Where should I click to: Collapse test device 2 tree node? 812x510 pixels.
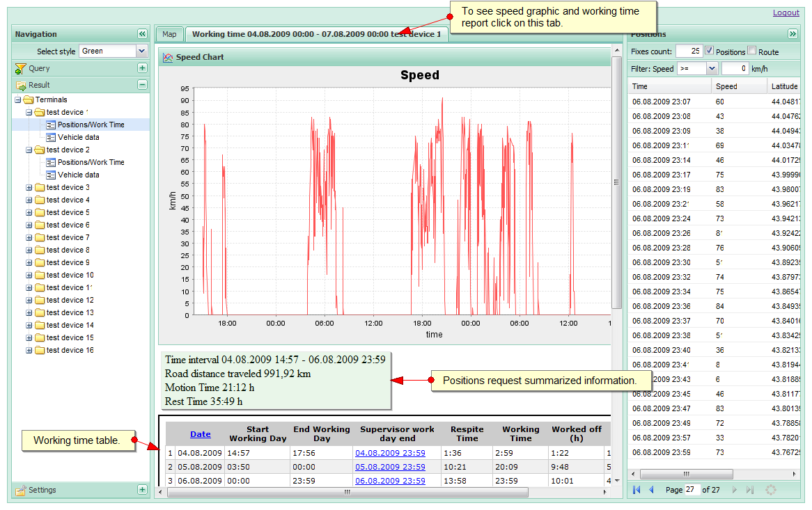(x=29, y=150)
